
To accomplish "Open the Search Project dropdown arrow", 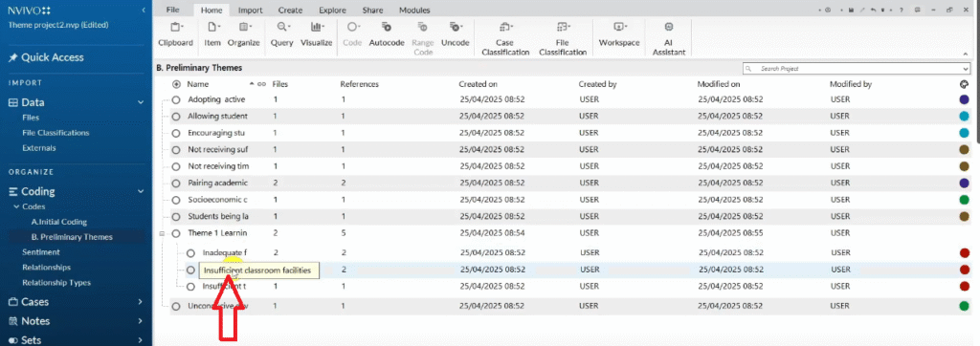I will click(x=967, y=69).
